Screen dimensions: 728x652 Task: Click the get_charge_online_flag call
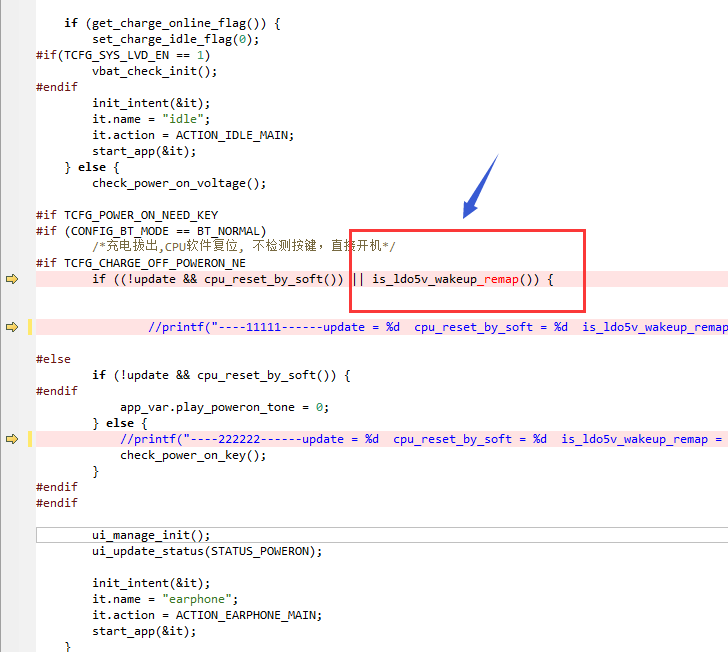tap(179, 23)
